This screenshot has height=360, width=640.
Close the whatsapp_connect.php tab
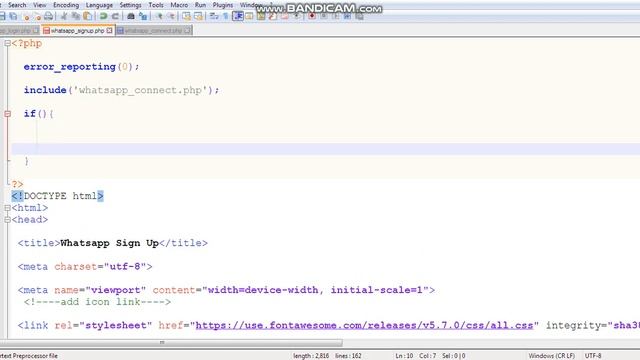(187, 31)
